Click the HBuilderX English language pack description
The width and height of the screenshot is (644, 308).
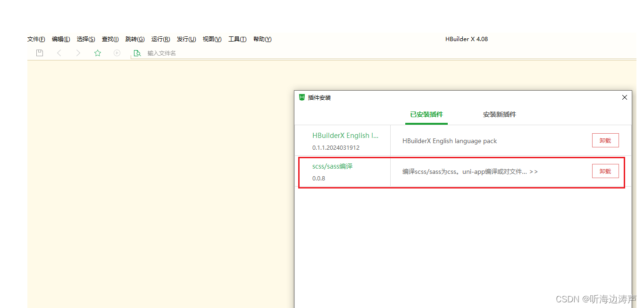pyautogui.click(x=450, y=141)
